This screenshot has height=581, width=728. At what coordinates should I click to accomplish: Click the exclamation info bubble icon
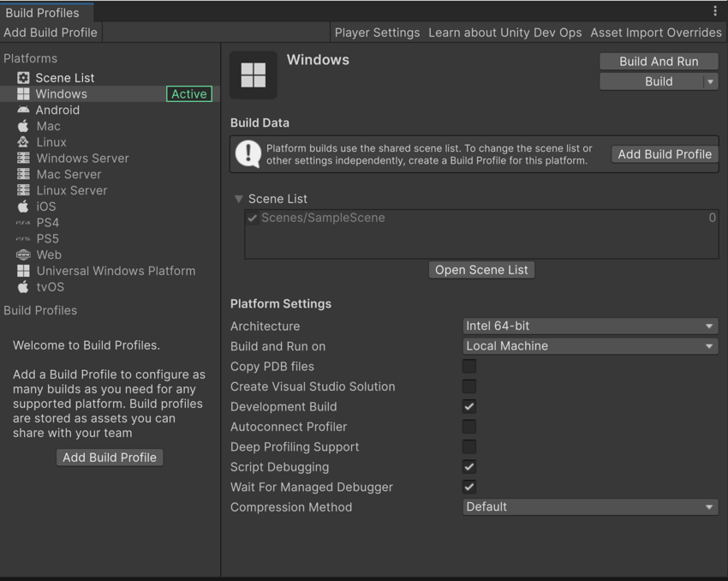point(248,153)
